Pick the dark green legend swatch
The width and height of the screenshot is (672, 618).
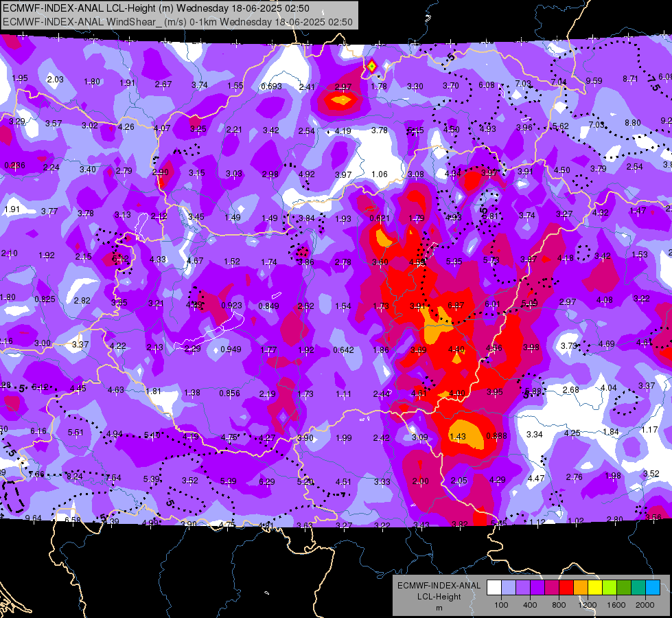click(x=624, y=588)
